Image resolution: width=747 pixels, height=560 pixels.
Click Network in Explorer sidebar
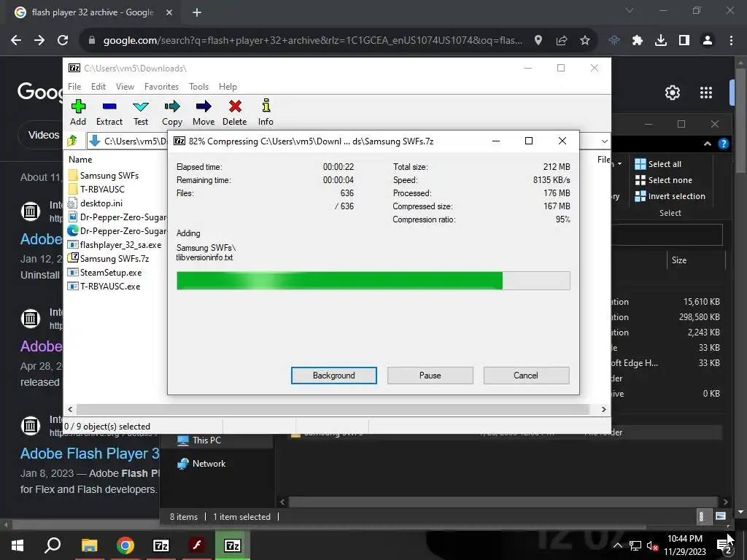coord(201,463)
